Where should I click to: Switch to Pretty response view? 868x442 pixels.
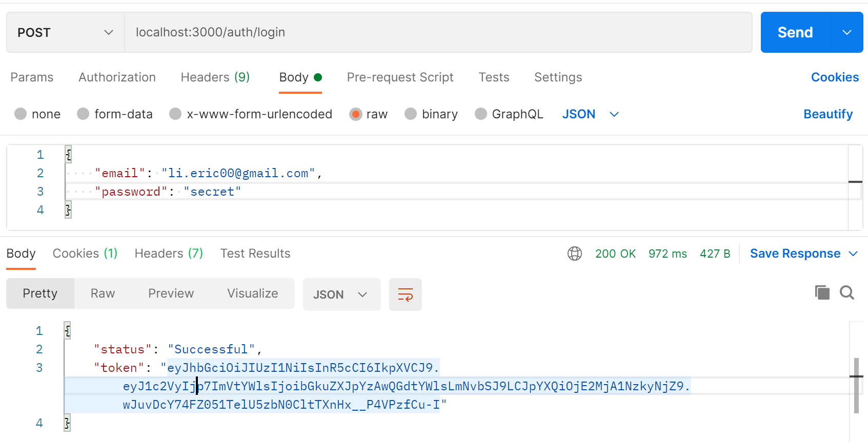pos(40,293)
